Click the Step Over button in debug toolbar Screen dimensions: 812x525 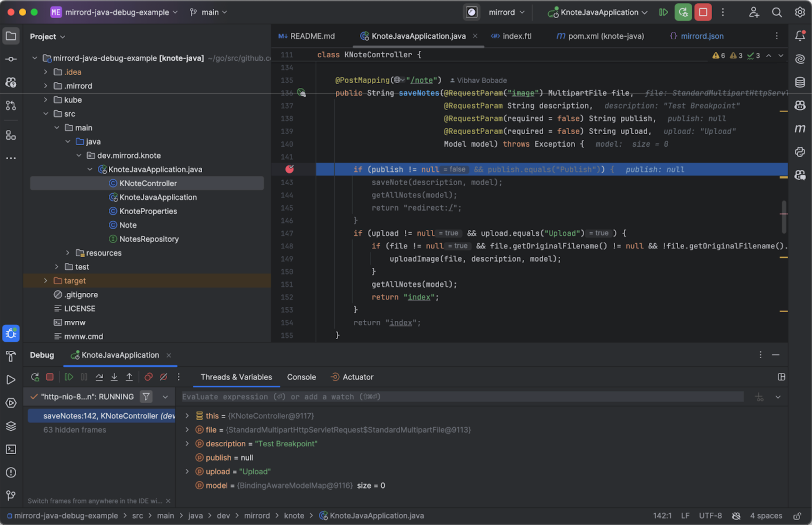tap(99, 377)
